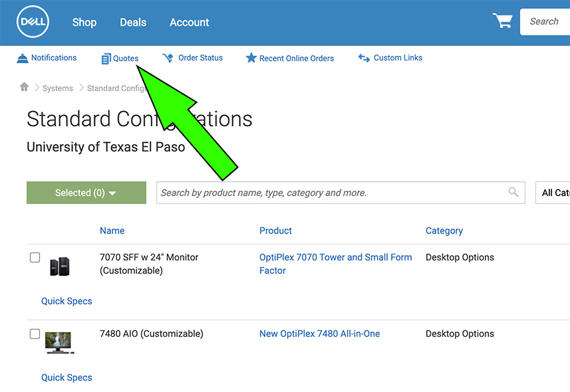
Task: Click "Desktop Options" in the 7070 SFF row
Action: 460,257
